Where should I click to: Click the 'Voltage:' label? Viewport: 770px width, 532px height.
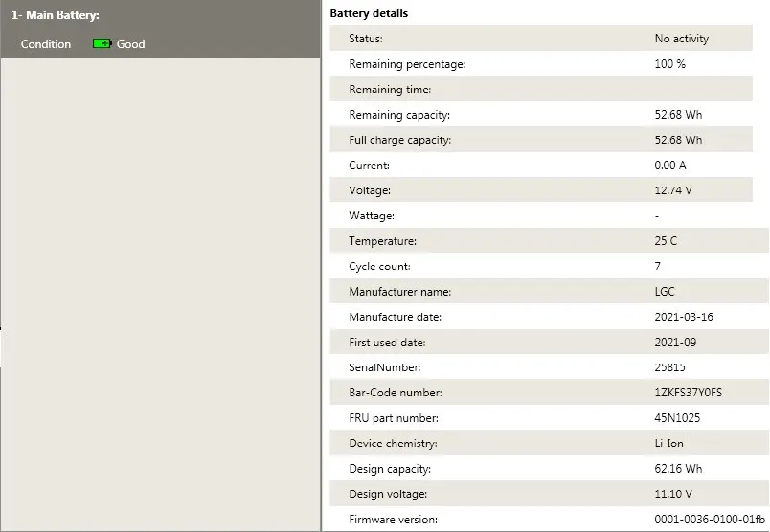click(x=370, y=190)
